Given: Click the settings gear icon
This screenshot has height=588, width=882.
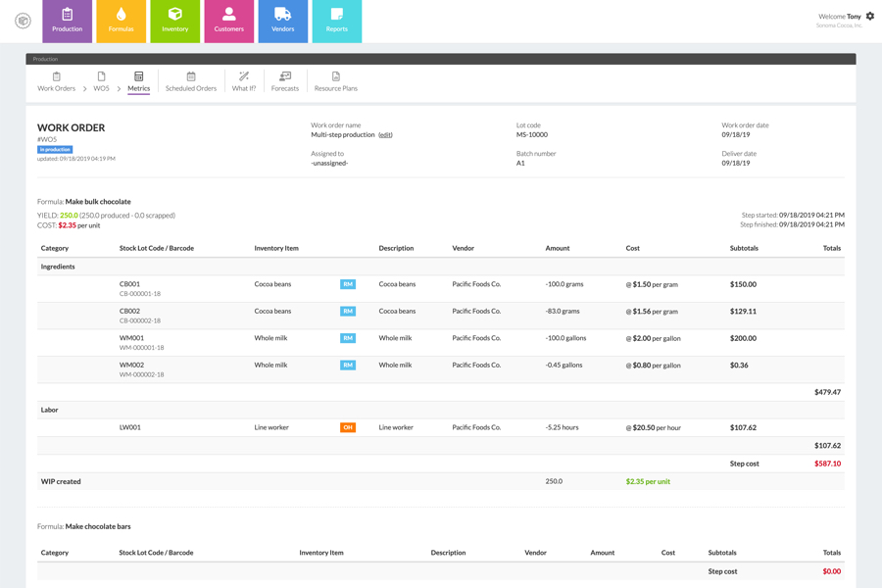Looking at the screenshot, I should click(x=869, y=16).
